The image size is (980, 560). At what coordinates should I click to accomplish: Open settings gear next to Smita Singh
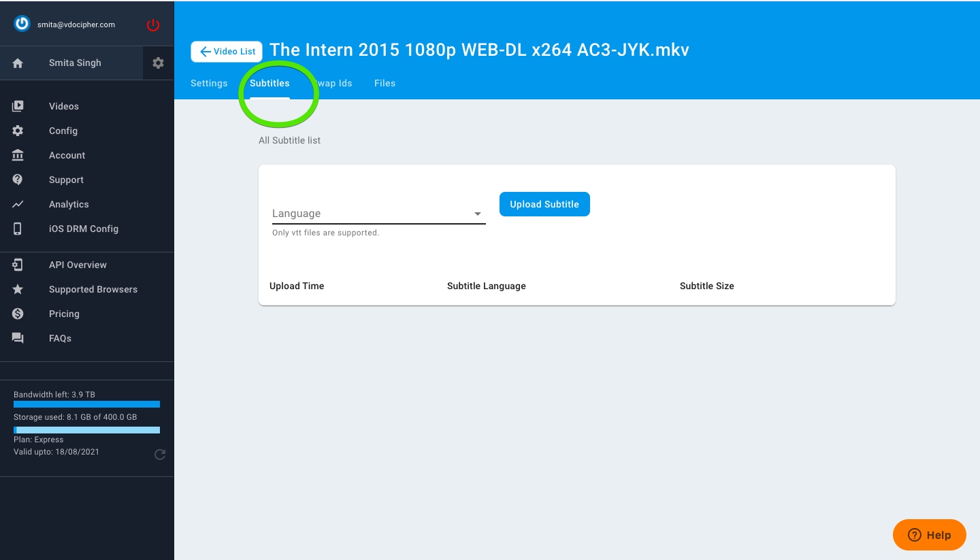tap(158, 63)
